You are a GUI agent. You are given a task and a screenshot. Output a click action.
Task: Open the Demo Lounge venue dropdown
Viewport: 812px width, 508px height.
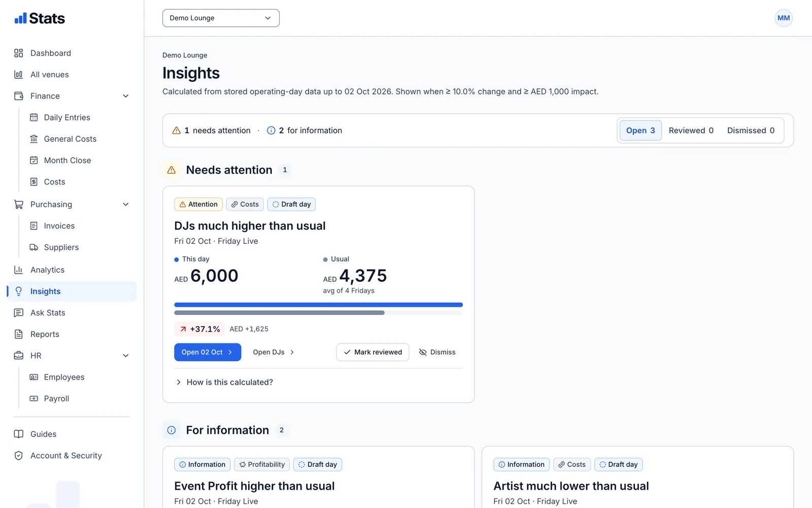click(221, 18)
